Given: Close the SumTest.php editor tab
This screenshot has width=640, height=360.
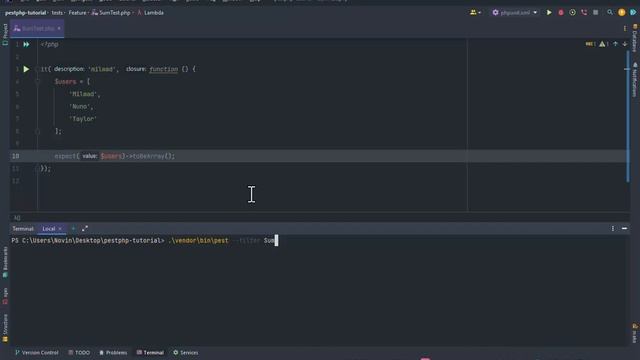Looking at the screenshot, I should pos(59,28).
